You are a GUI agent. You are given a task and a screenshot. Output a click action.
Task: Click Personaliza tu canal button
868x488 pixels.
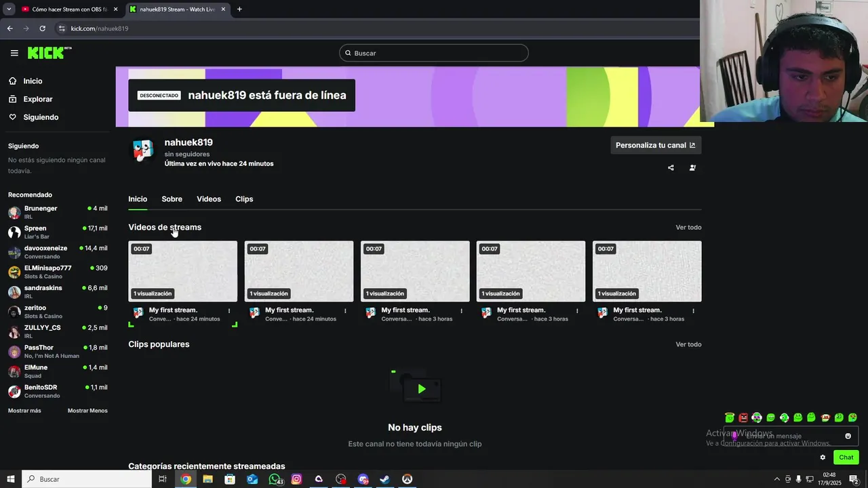pyautogui.click(x=656, y=145)
